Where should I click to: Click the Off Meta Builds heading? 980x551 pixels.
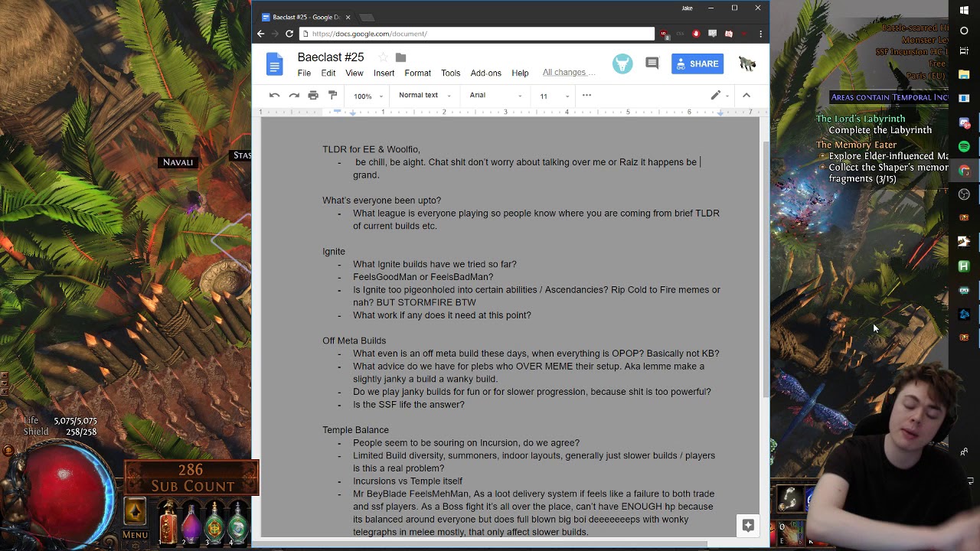click(x=354, y=341)
